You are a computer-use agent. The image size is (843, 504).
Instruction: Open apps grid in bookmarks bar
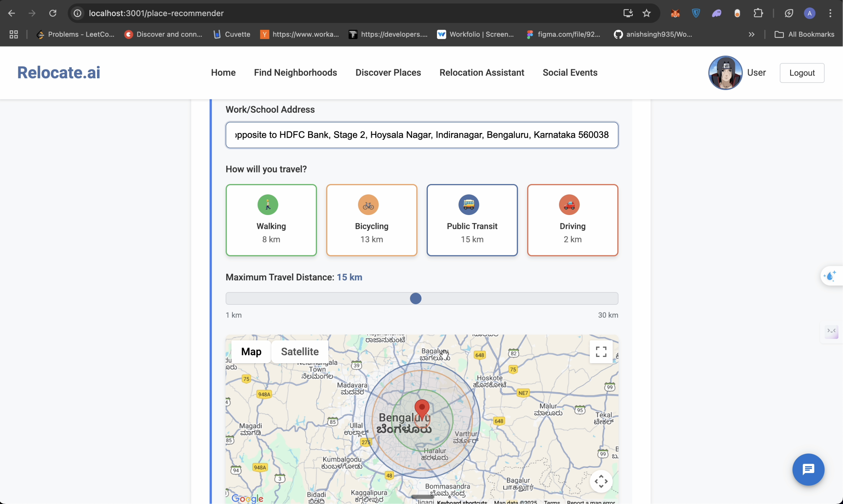pos(14,34)
